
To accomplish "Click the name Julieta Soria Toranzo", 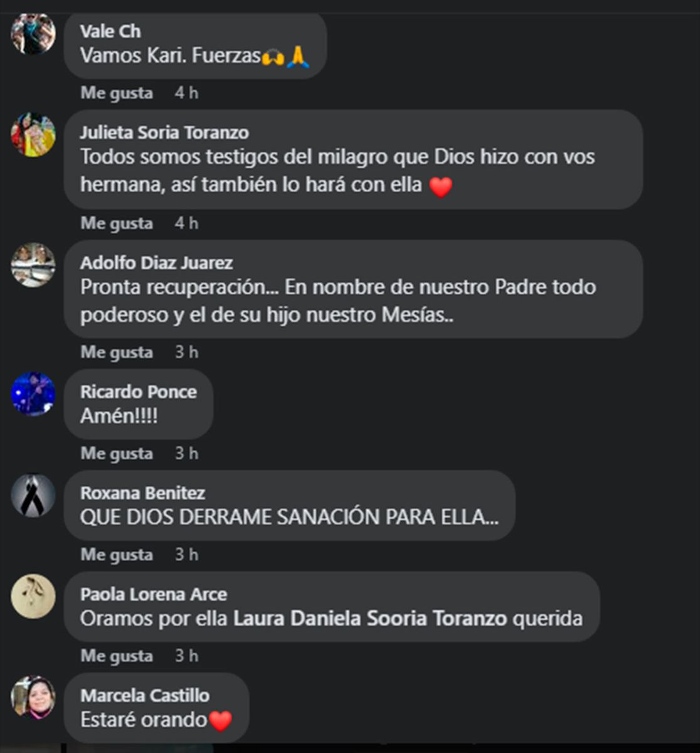I will point(164,132).
